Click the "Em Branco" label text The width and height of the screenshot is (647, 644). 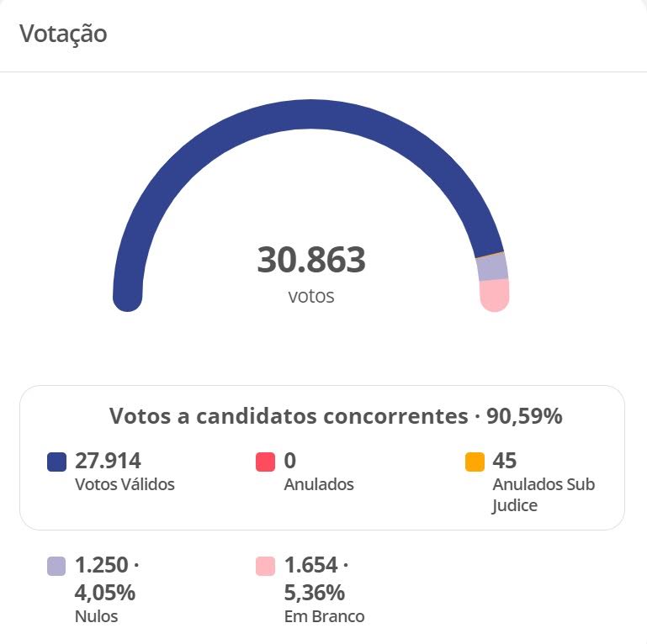tap(324, 616)
